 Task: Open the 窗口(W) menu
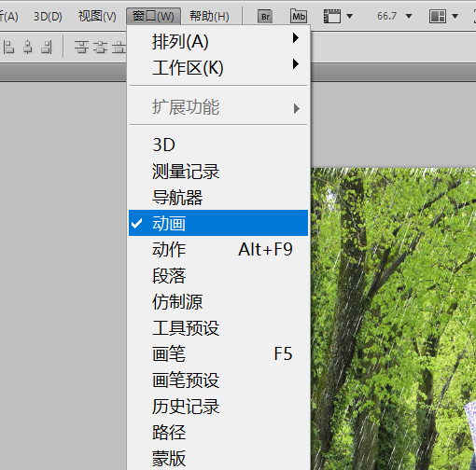pyautogui.click(x=153, y=16)
